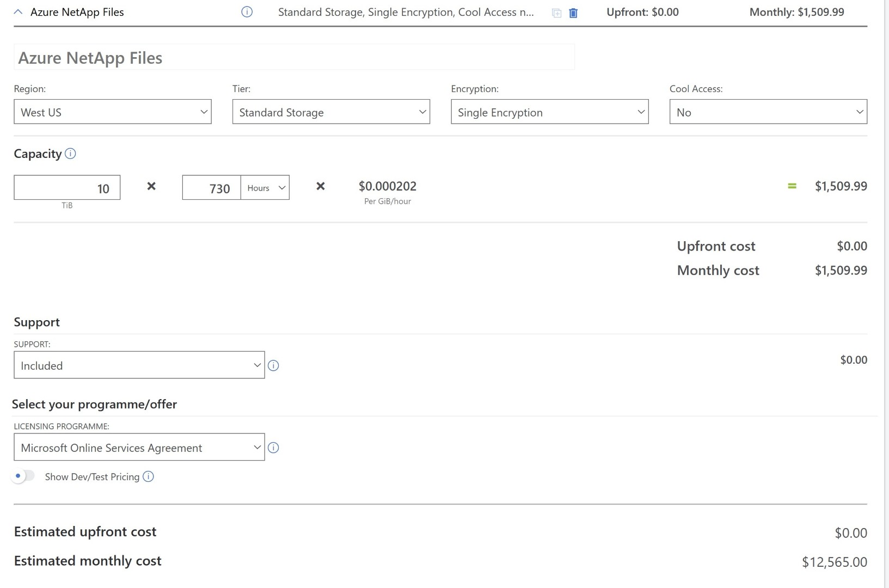This screenshot has height=588, width=889.
Task: Click the Upfront cost label
Action: 716,246
